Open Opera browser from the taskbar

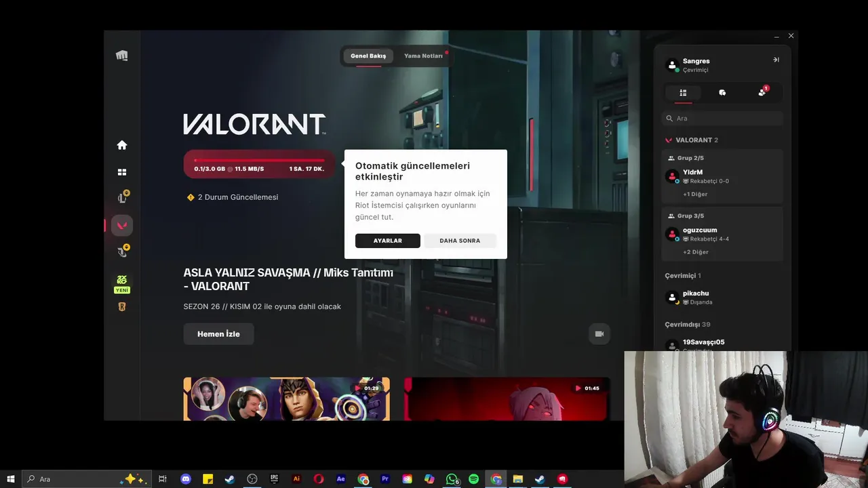coord(319,479)
